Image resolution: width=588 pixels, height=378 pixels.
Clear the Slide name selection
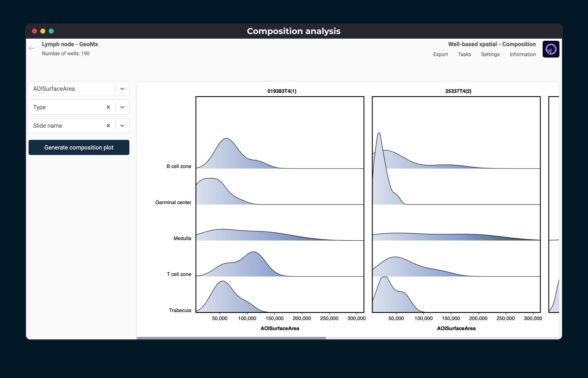[x=108, y=126]
